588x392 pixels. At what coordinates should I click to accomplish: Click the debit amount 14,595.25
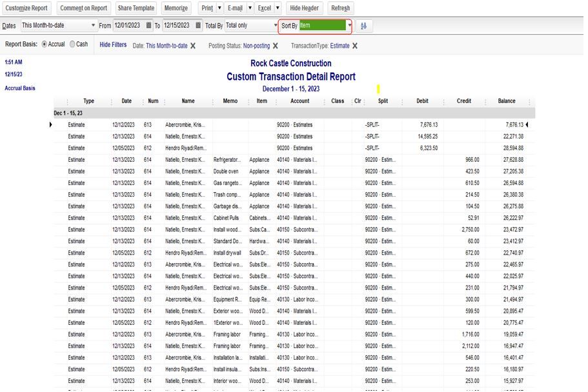[427, 137]
